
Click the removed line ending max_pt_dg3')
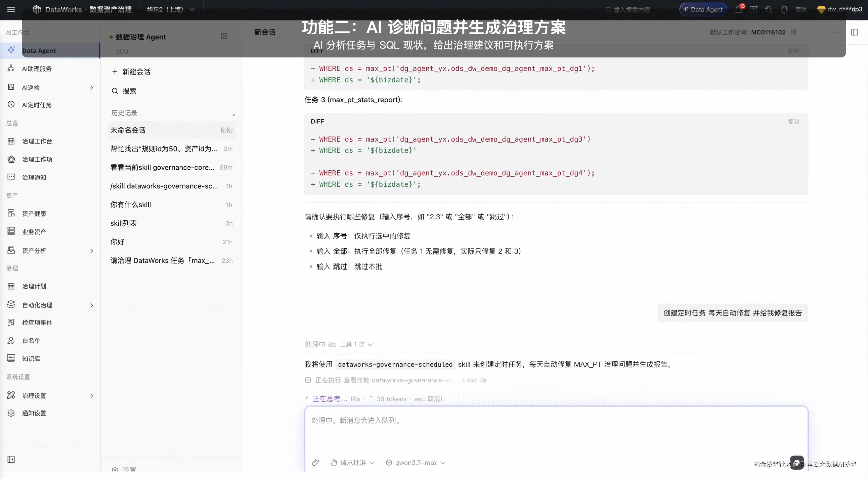(451, 139)
